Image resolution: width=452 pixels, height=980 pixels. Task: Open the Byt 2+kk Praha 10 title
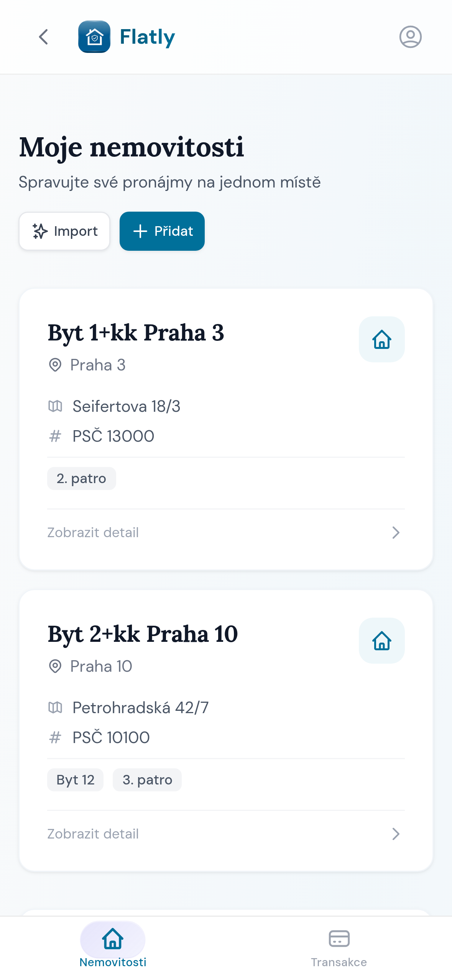[143, 634]
